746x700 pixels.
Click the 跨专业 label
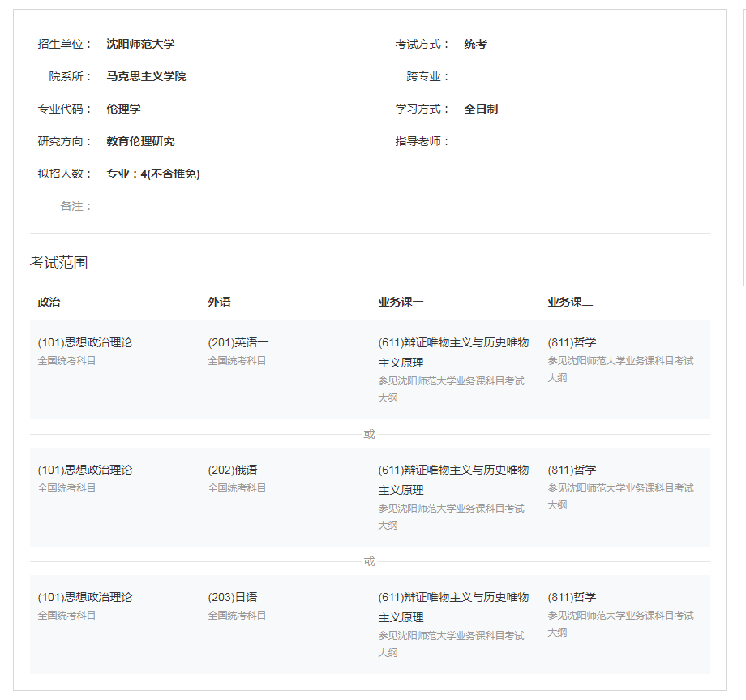point(427,76)
